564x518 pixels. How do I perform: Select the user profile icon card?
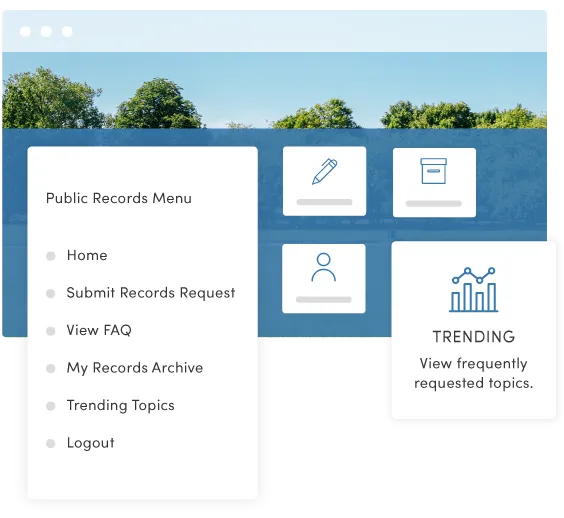324,278
